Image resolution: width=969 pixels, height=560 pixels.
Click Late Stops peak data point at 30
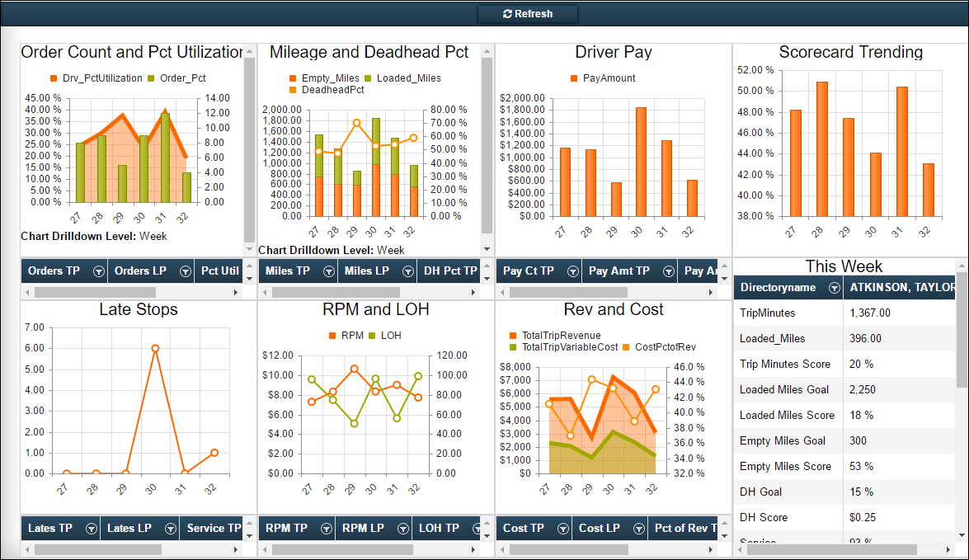click(x=155, y=348)
